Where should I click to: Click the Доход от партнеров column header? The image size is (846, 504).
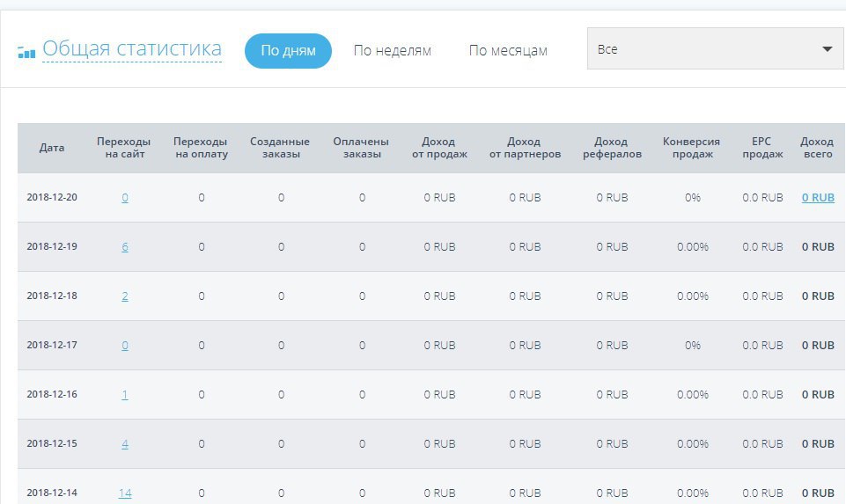tap(525, 148)
